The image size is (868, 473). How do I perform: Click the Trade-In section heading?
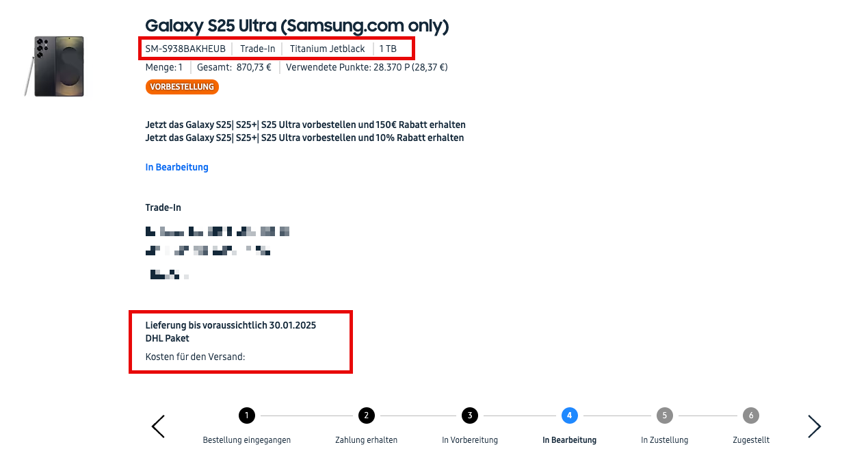click(163, 207)
